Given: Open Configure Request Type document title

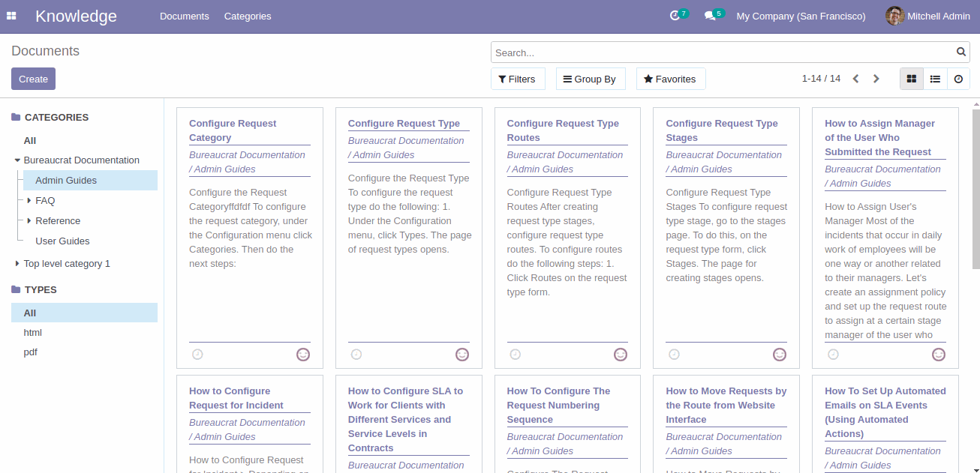Looking at the screenshot, I should click(x=404, y=124).
